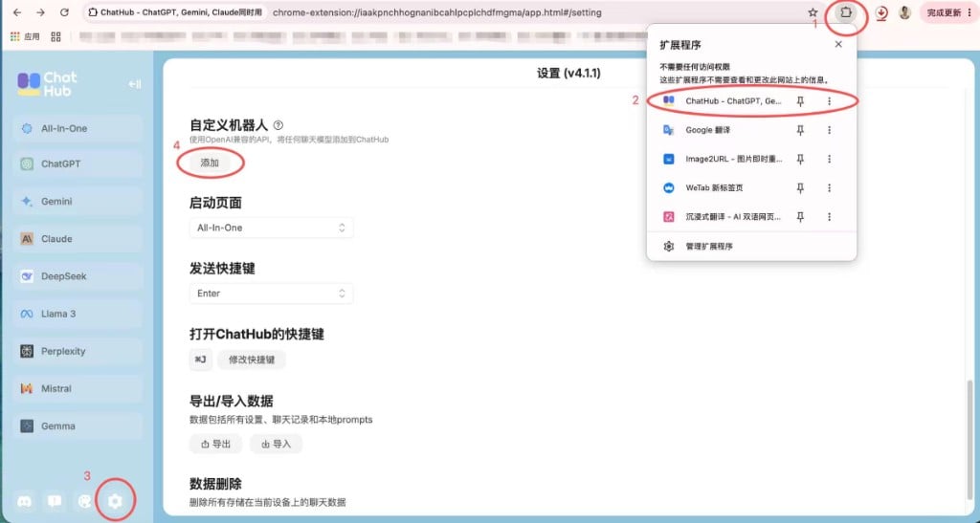The image size is (980, 523).
Task: Expand the 发送快捷键 Enter dropdown
Action: 271,294
